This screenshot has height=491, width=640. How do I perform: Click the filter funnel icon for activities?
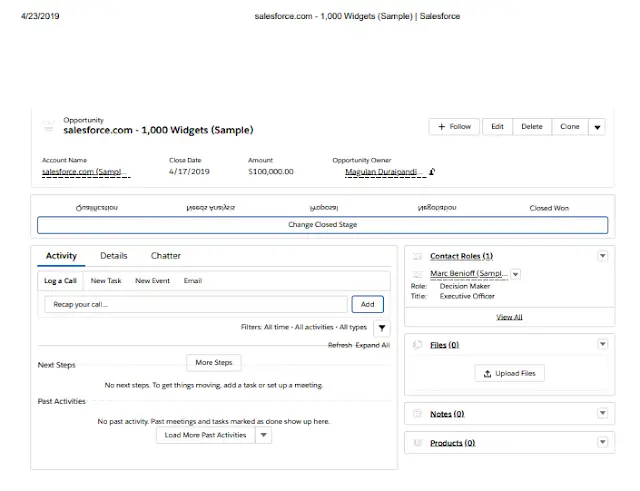(x=382, y=328)
